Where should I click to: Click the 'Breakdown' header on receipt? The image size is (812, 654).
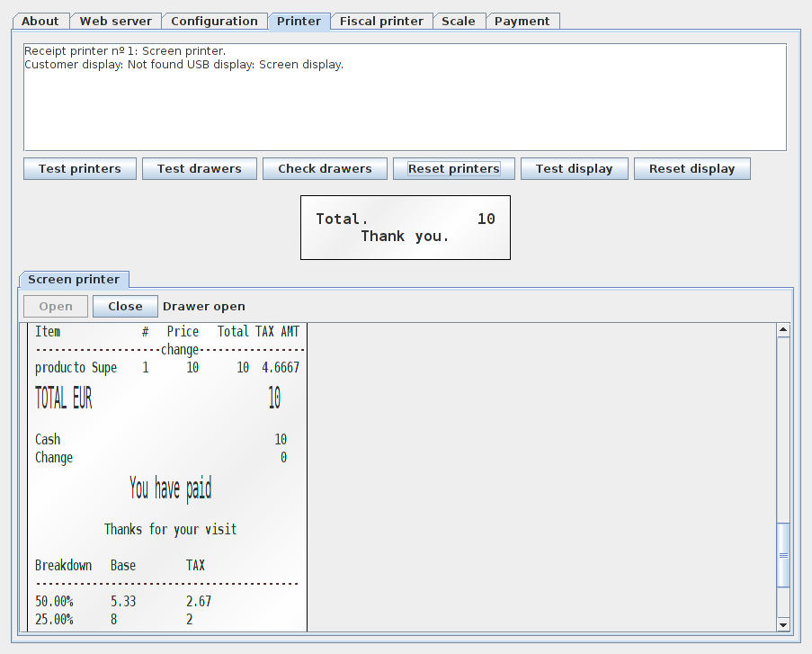coord(63,565)
